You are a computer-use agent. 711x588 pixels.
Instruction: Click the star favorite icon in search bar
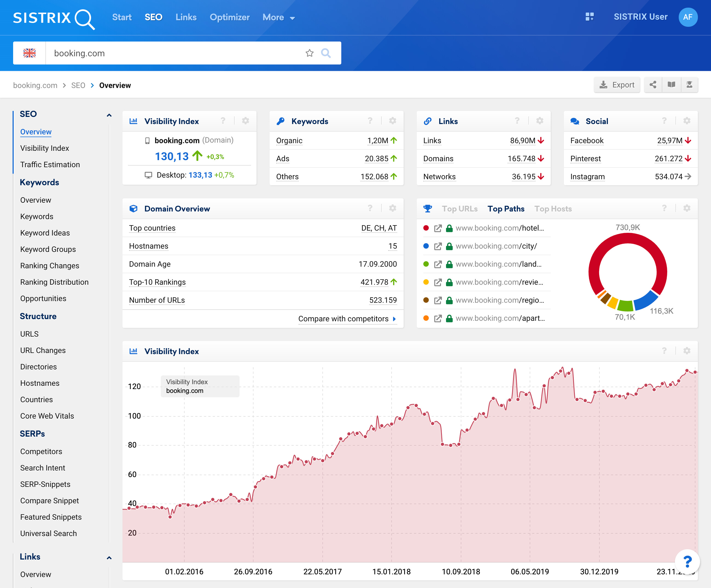click(x=310, y=53)
